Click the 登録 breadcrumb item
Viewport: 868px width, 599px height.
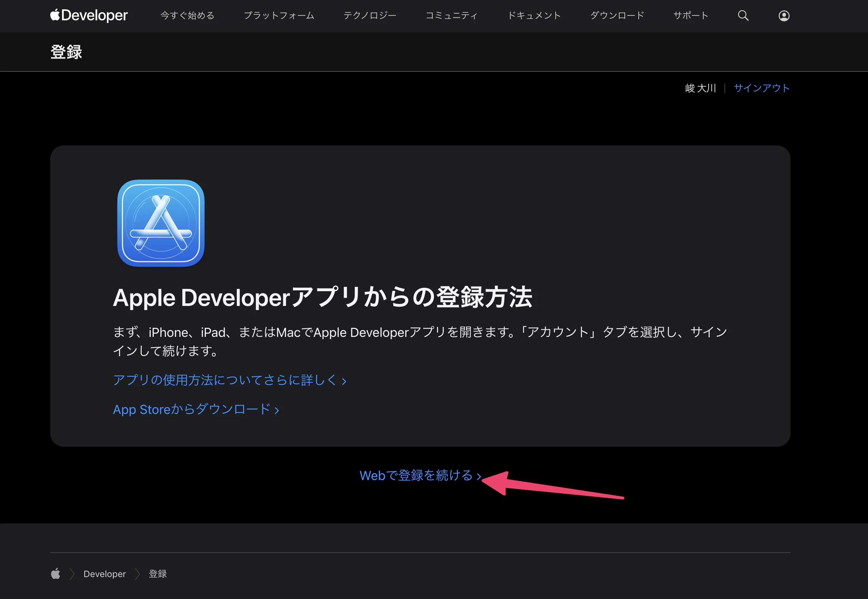click(x=158, y=574)
